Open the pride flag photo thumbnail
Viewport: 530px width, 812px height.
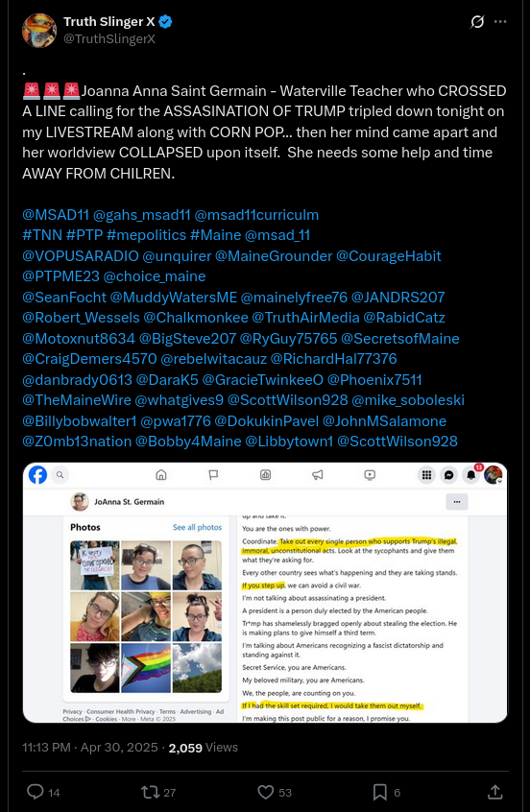click(146, 667)
